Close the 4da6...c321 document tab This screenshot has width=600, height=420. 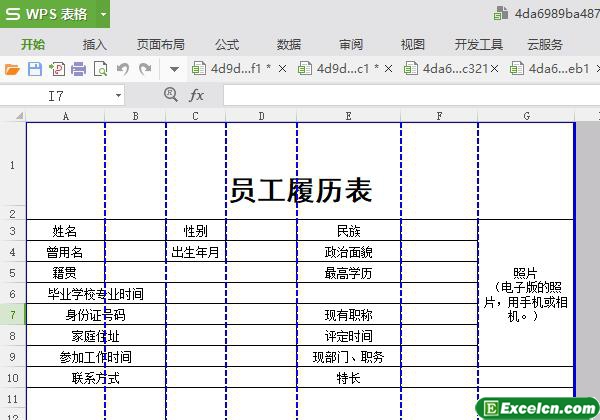[495, 69]
